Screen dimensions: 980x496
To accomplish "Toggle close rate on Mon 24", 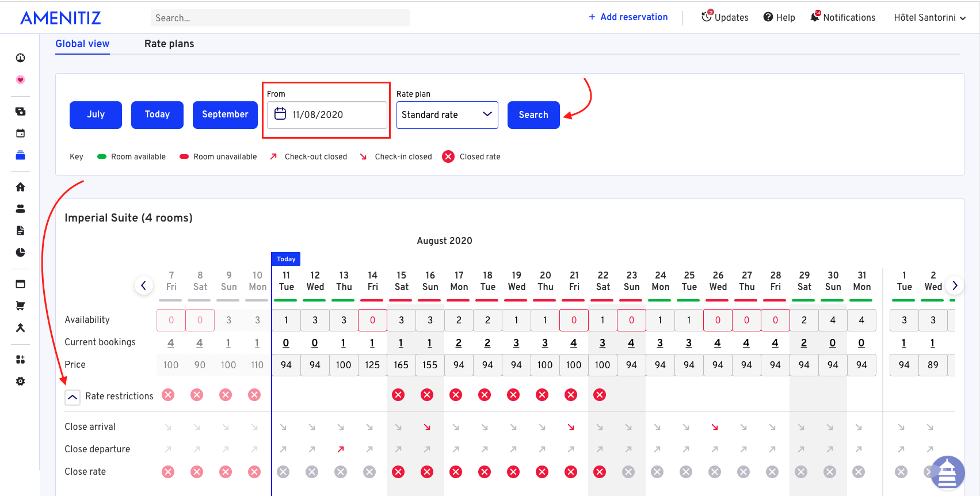I will click(x=657, y=472).
